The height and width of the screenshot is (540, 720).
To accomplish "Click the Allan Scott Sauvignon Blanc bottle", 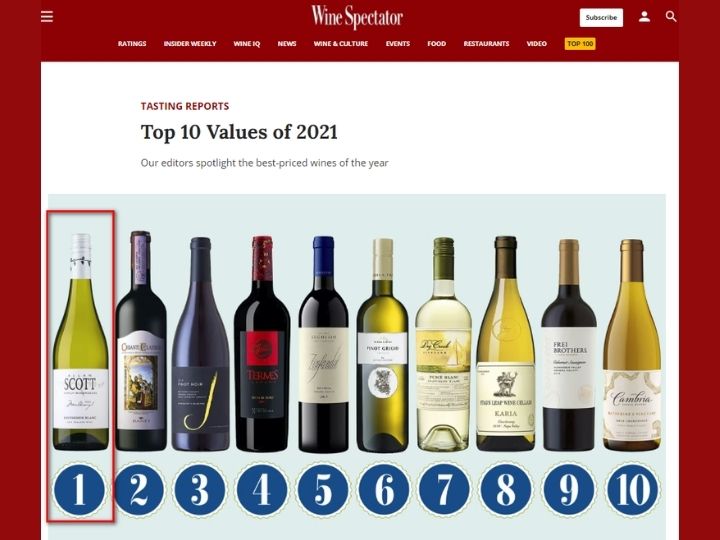I will 81,342.
